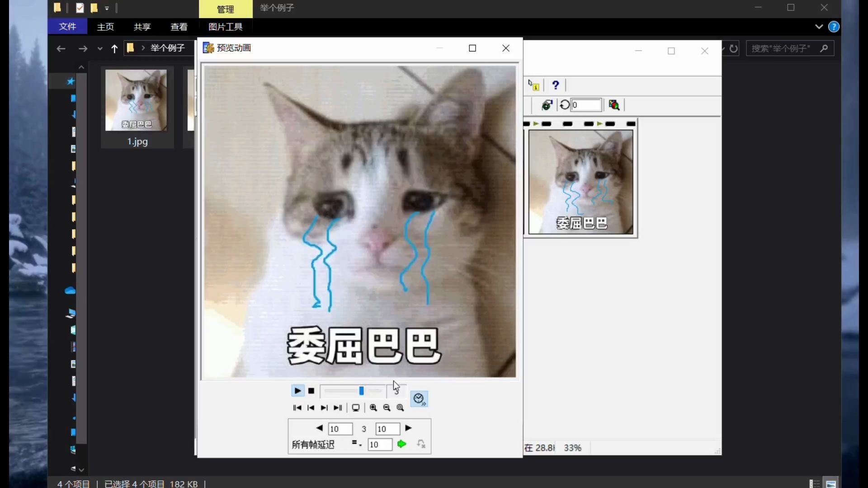This screenshot has height=488, width=868.
Task: Play the animation preview
Action: pyautogui.click(x=297, y=391)
